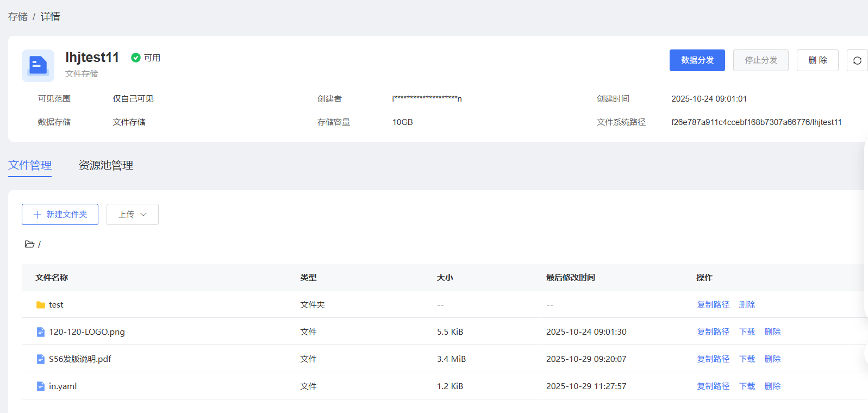Viewport: 868px width, 413px height.
Task: Switch to the 资源池管理 tab
Action: [106, 165]
